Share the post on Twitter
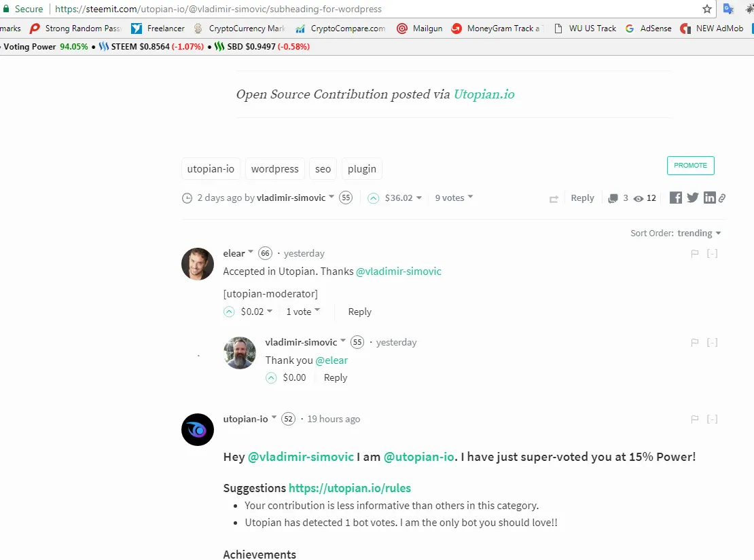 point(692,198)
